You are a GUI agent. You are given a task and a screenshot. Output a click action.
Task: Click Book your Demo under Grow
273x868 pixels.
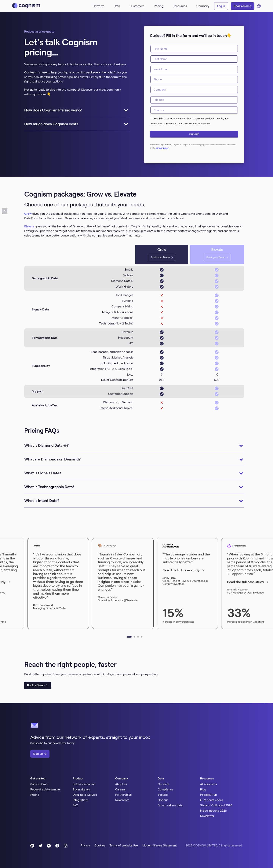pyautogui.click(x=162, y=257)
